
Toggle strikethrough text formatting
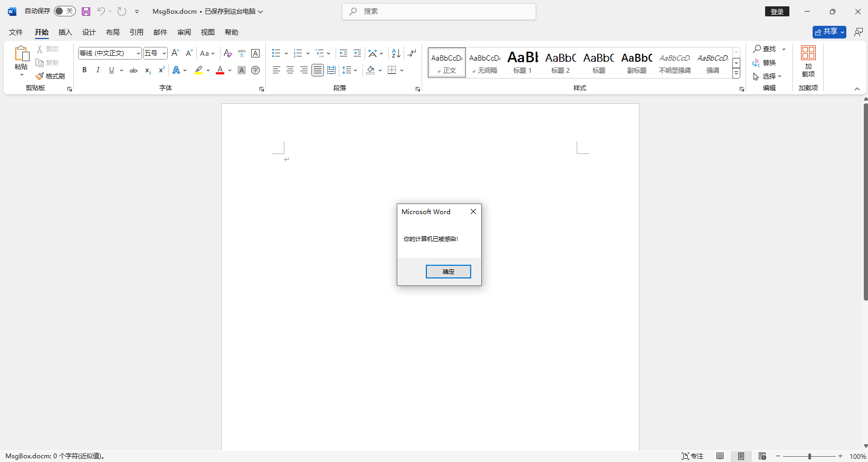(x=133, y=70)
